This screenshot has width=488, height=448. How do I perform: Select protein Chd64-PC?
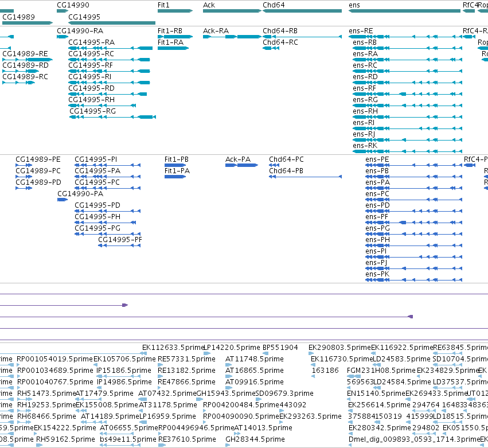(x=286, y=159)
